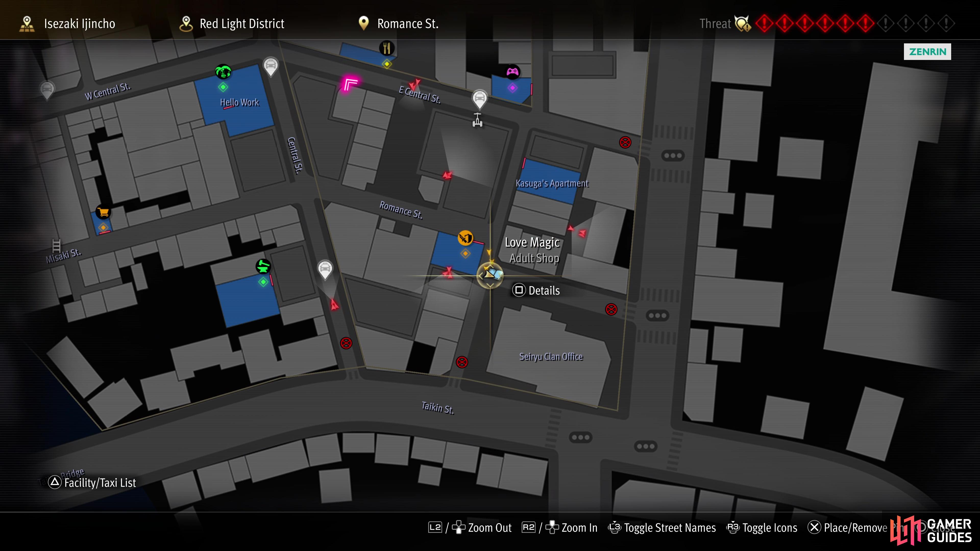Click the orange shopping cart store icon
The width and height of the screenshot is (980, 551).
coord(103,212)
